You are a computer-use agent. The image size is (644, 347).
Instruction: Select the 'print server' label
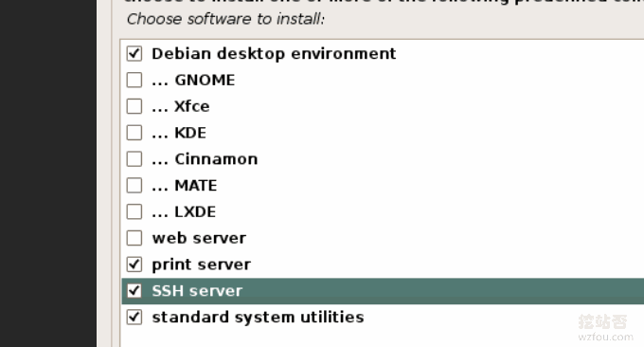tap(201, 265)
